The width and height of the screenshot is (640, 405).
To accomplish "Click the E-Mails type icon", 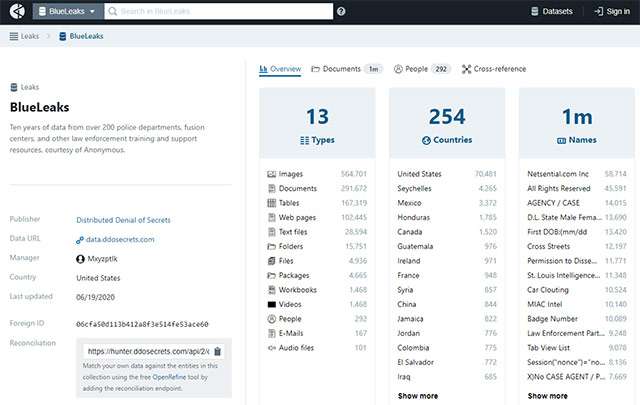I will point(271,334).
